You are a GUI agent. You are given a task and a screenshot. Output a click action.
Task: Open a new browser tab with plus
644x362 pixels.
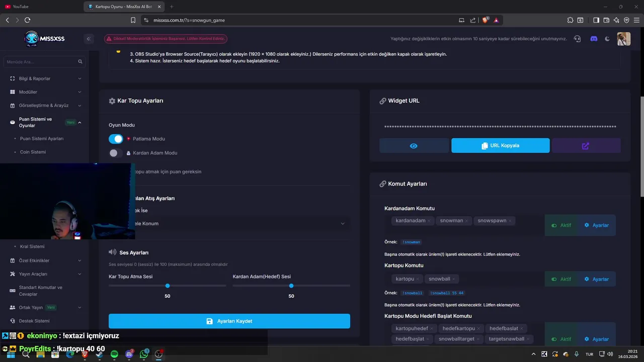[x=172, y=7]
